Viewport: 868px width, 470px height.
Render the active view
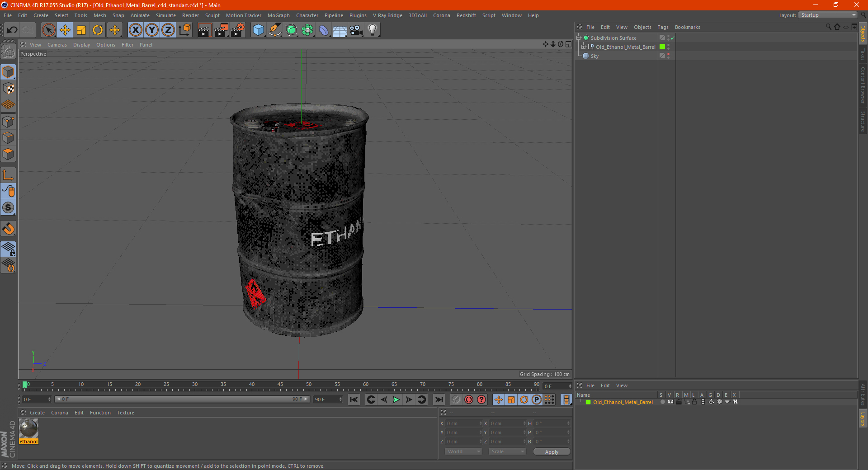point(204,30)
